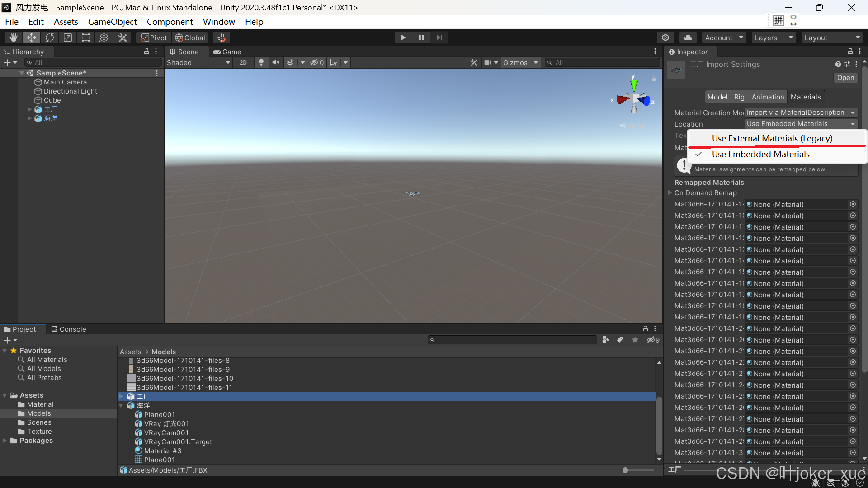This screenshot has width=868, height=488.
Task: Toggle 2D view mode in the Scene toolbar
Action: [243, 62]
